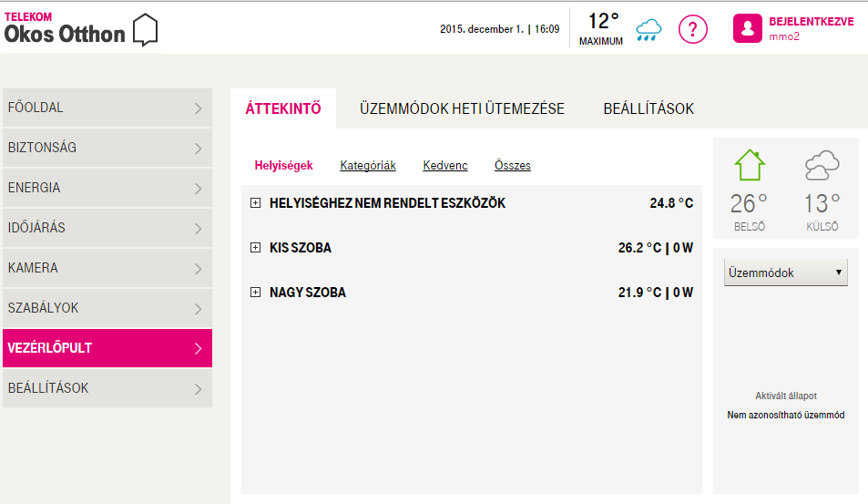Image resolution: width=868 pixels, height=504 pixels.
Task: Click the user profile avatar icon
Action: pyautogui.click(x=747, y=28)
